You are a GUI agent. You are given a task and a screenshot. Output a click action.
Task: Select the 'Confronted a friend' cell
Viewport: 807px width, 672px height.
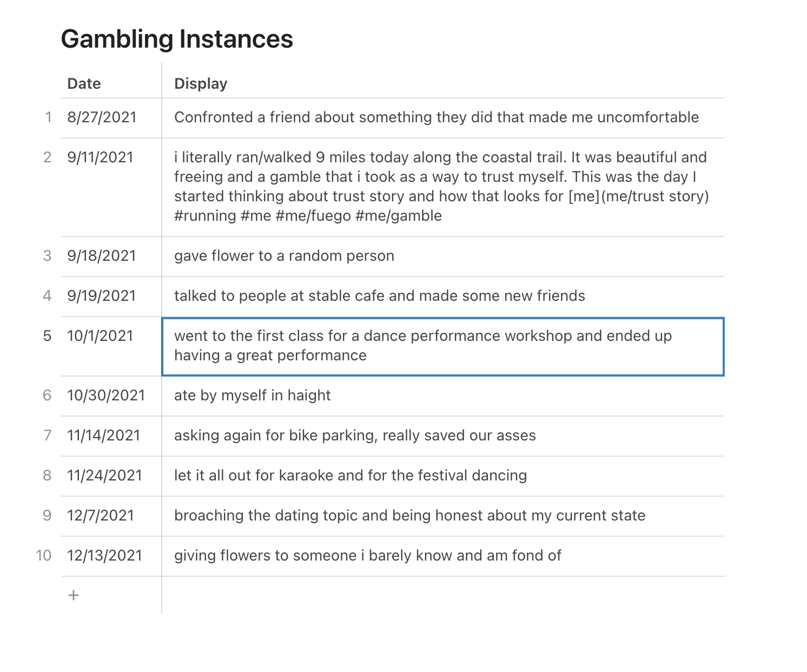(436, 117)
